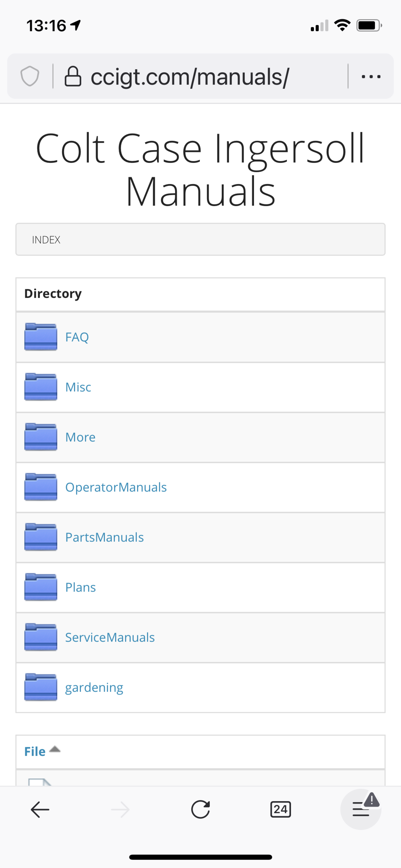Toggle the sort arrow next to File
The height and width of the screenshot is (868, 401).
[x=55, y=749]
